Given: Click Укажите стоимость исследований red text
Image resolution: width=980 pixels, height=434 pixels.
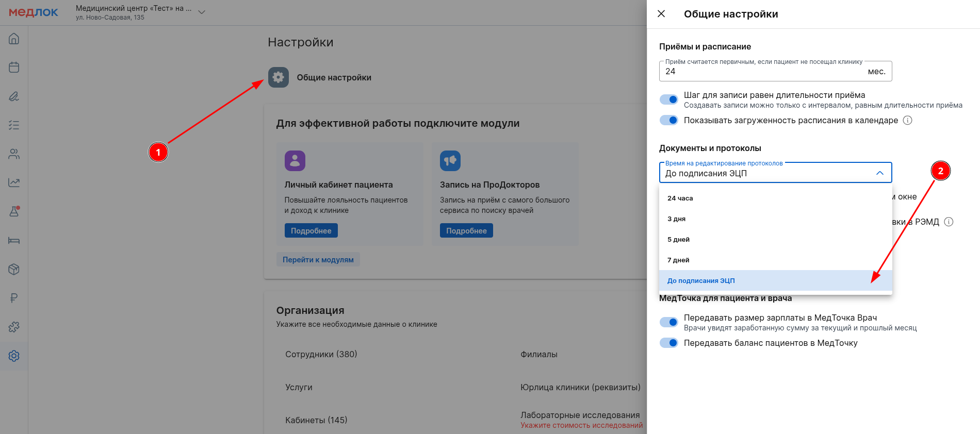Looking at the screenshot, I should pos(582,425).
